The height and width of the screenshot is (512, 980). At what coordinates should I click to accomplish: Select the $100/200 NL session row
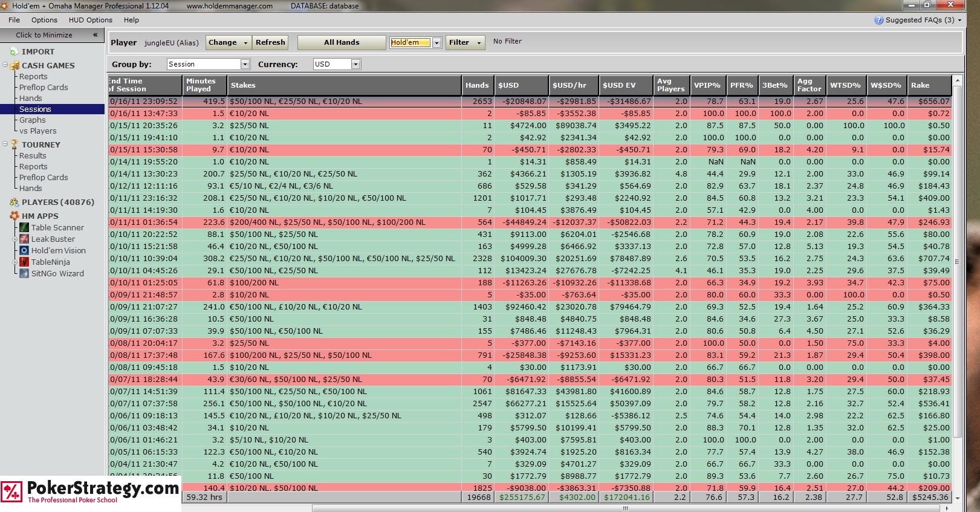[530, 283]
